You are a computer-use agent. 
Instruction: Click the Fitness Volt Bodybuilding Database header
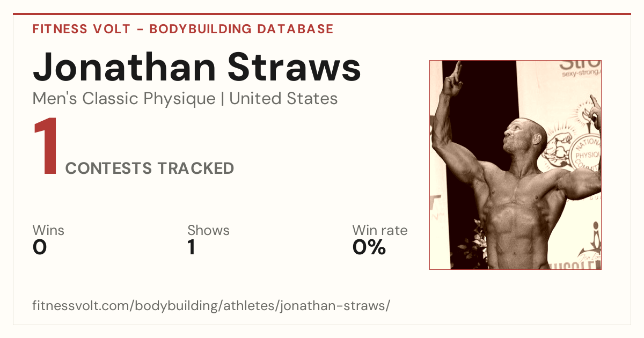coord(183,29)
